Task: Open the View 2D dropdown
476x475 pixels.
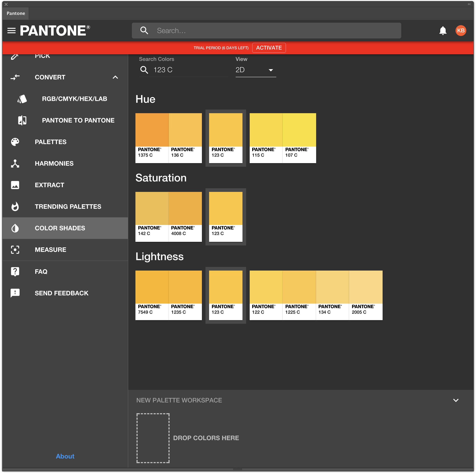Action: pyautogui.click(x=256, y=70)
